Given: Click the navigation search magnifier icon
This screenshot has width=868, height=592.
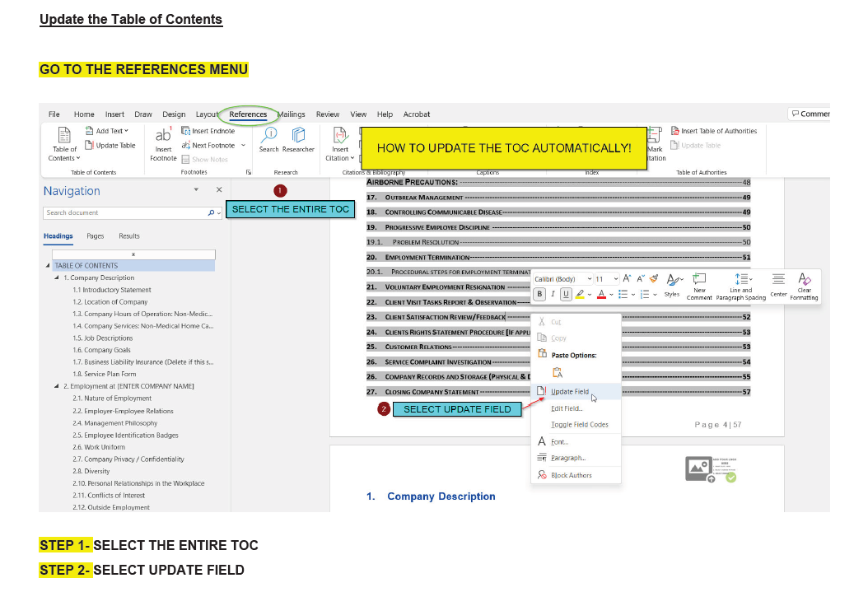Looking at the screenshot, I should (x=211, y=213).
